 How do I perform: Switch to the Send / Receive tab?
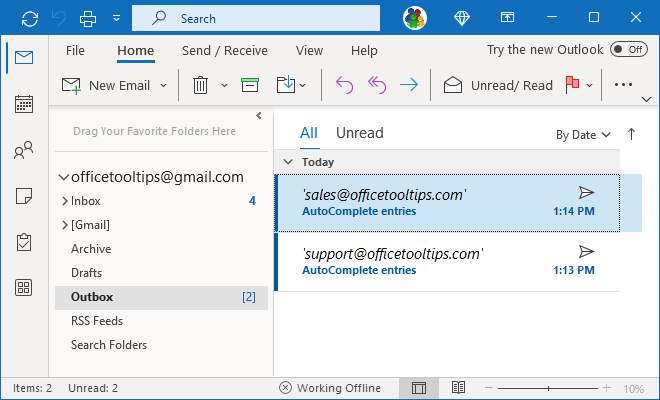coord(225,51)
